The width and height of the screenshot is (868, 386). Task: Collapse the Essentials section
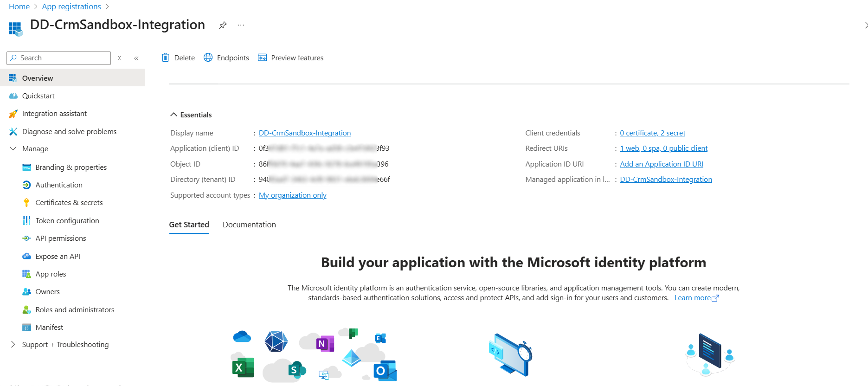(x=174, y=115)
